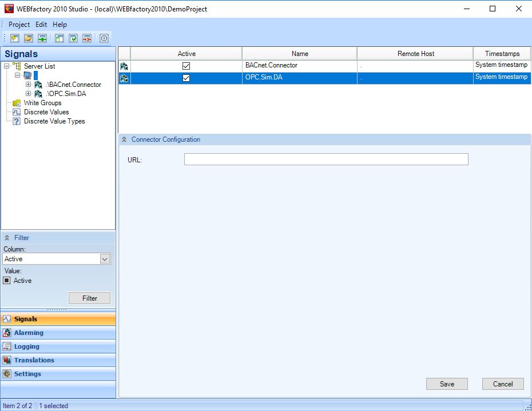
Task: Click the green checkmark toolbar icon
Action: [73, 38]
